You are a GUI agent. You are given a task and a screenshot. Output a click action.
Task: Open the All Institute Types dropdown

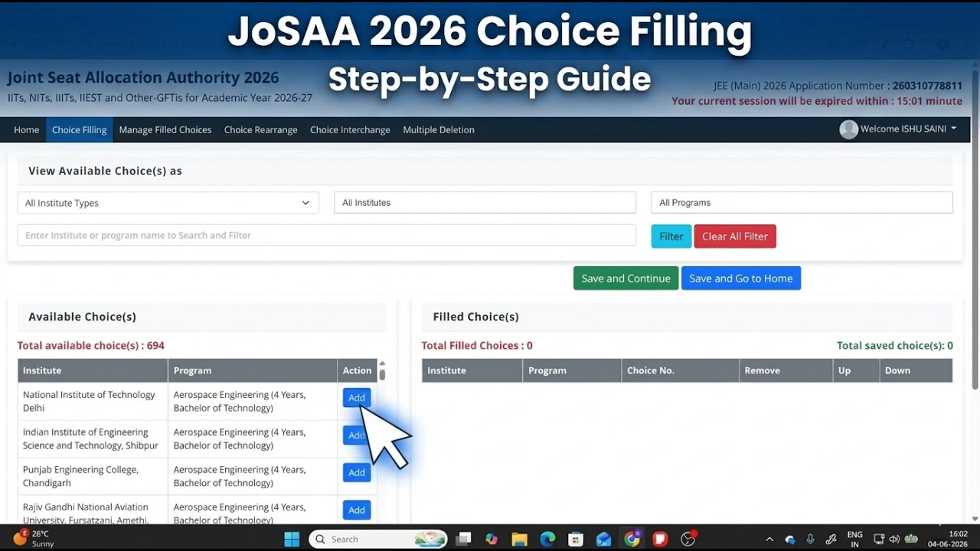click(x=168, y=203)
